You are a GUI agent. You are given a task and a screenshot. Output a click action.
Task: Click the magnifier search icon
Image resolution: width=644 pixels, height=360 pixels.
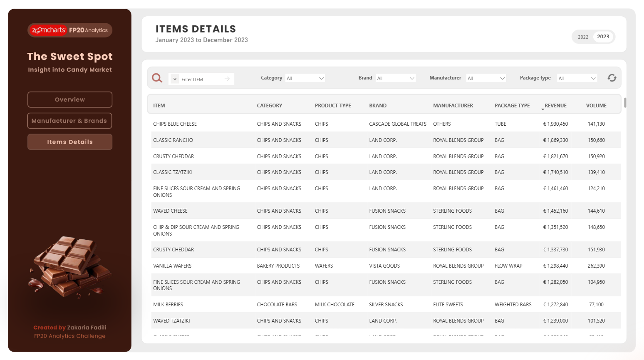157,78
